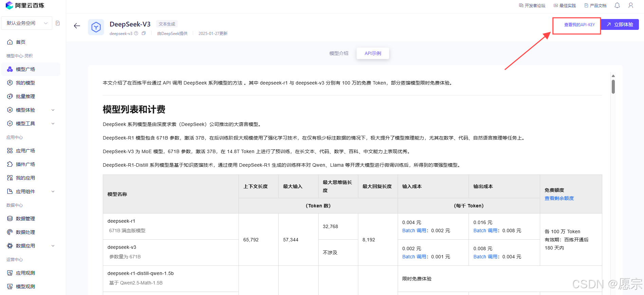Click the content vertical scrollbar thumb
644x295 pixels.
[x=613, y=87]
